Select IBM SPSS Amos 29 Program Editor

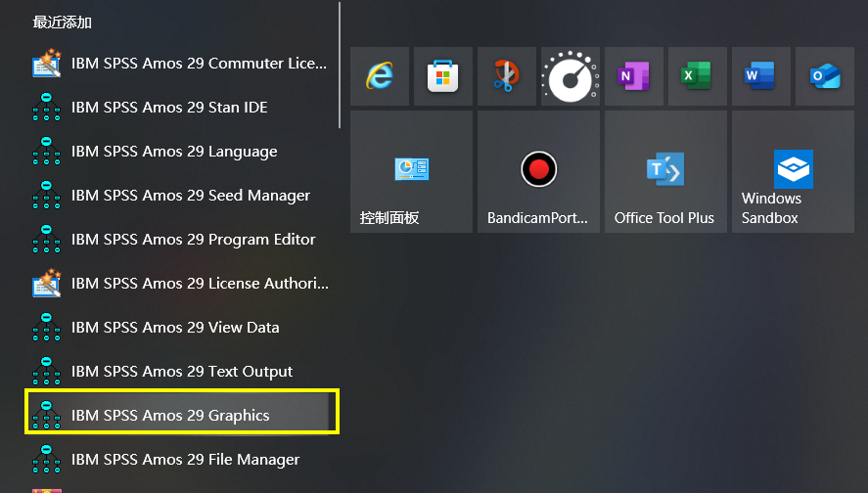click(181, 240)
